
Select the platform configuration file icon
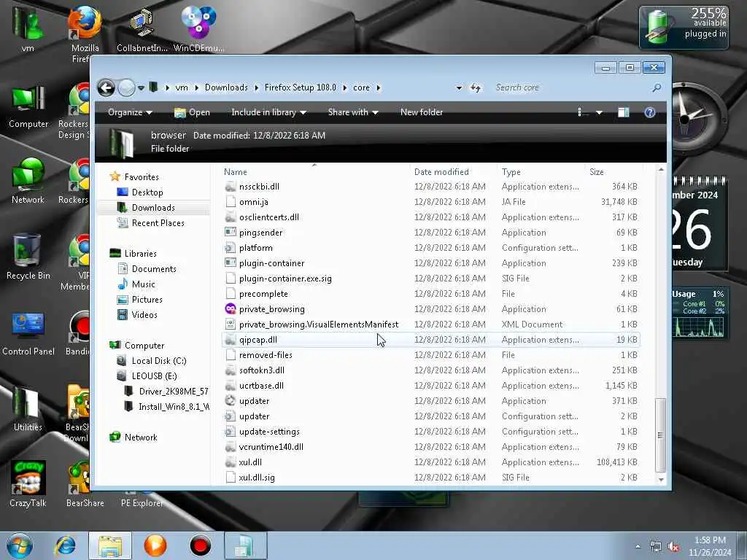[231, 248]
